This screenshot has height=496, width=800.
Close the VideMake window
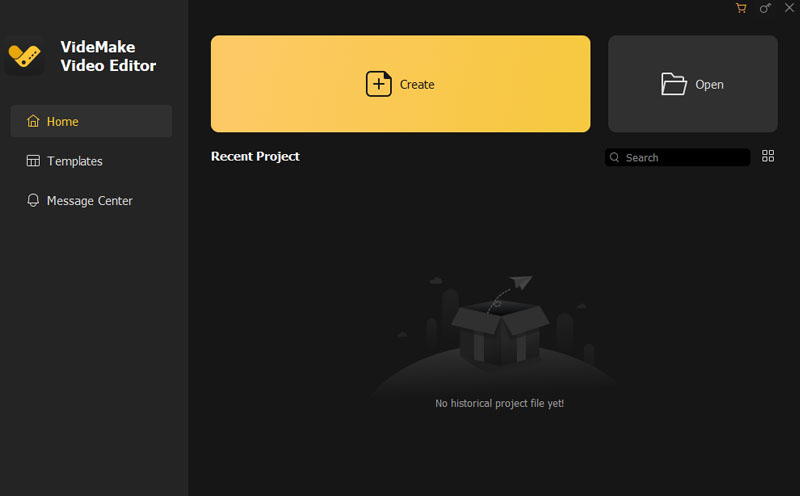coord(789,8)
